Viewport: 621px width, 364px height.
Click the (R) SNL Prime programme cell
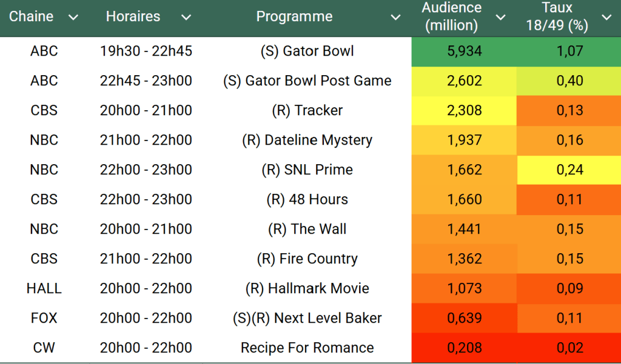307,170
